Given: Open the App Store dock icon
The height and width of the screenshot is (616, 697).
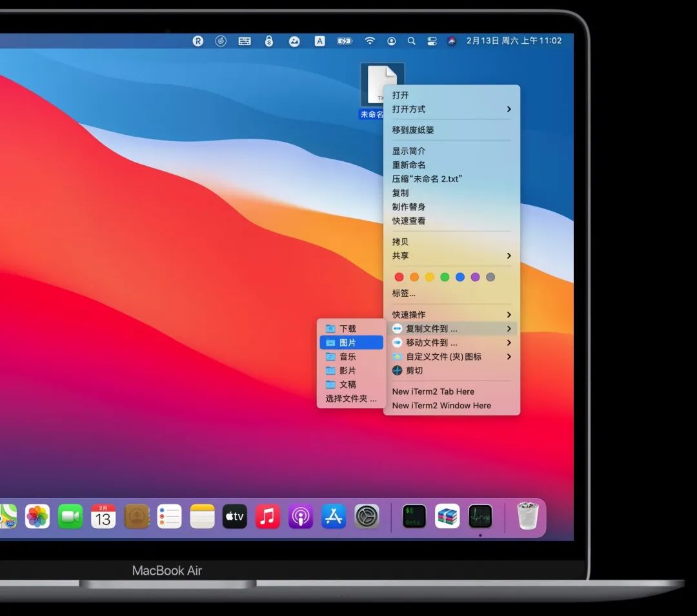Looking at the screenshot, I should click(334, 517).
